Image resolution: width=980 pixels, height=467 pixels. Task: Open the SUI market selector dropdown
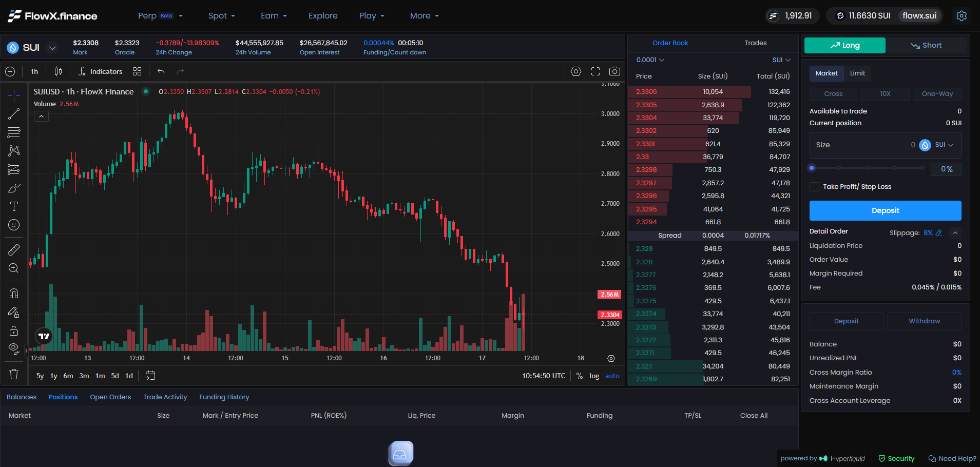click(52, 47)
